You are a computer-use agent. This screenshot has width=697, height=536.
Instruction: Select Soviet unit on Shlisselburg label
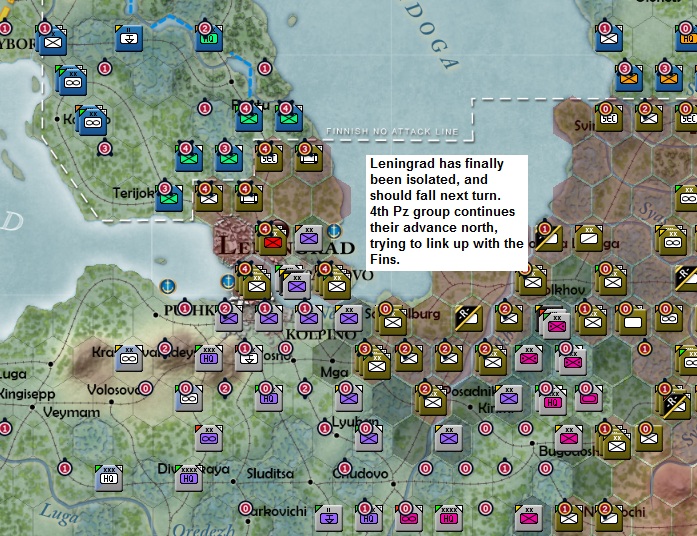pyautogui.click(x=391, y=320)
